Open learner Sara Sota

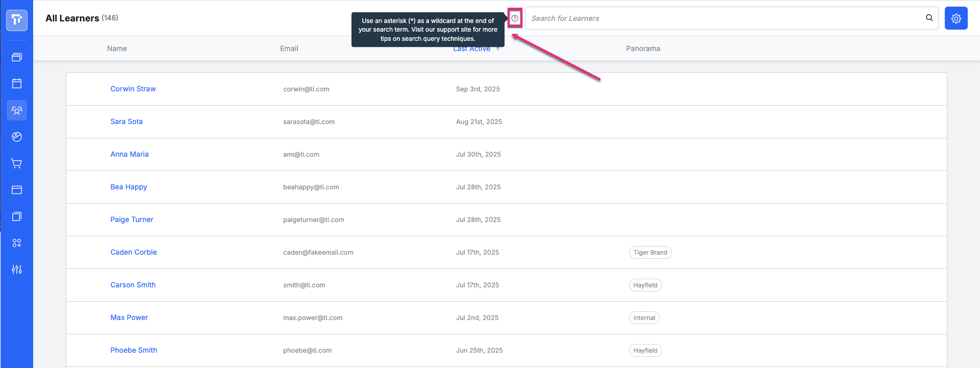click(127, 121)
